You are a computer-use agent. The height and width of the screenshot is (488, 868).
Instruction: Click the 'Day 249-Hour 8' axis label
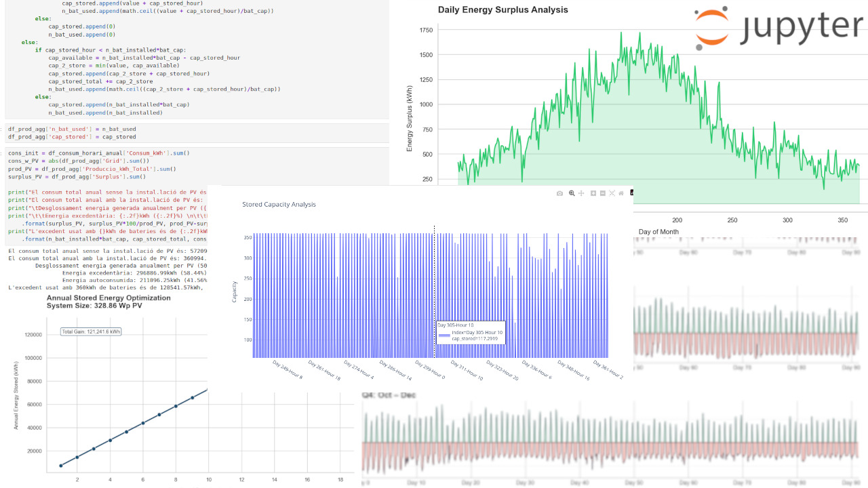[x=288, y=369]
